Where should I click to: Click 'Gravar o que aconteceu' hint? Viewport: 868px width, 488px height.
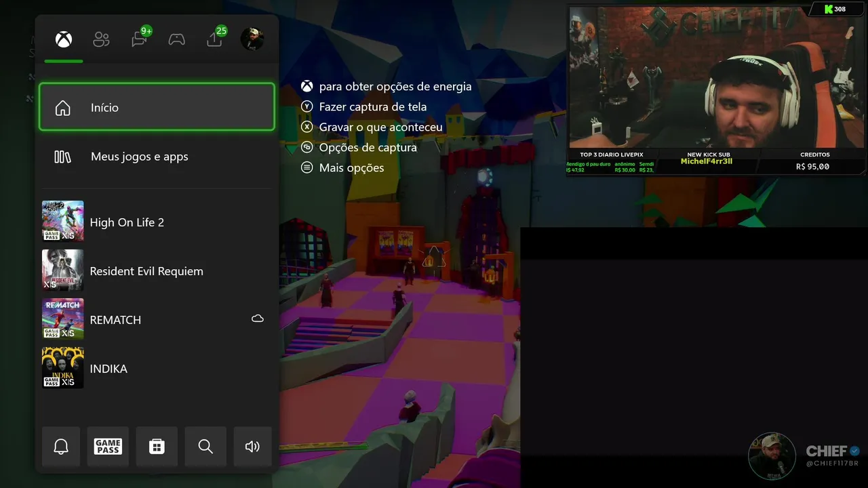tap(381, 127)
